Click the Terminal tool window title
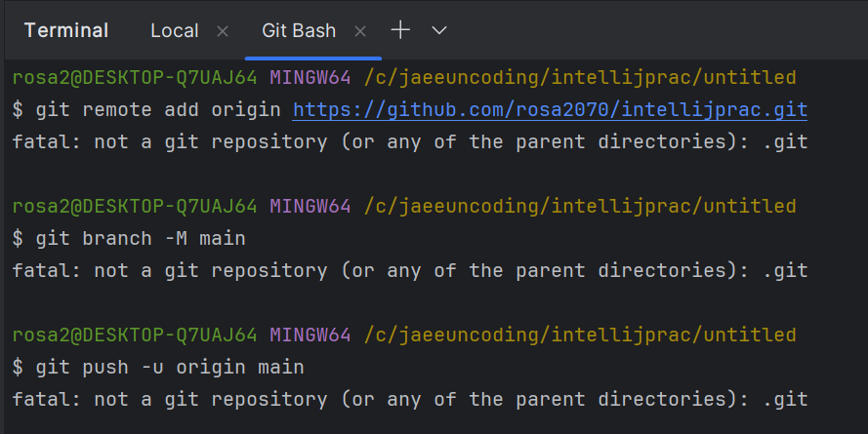 click(66, 30)
